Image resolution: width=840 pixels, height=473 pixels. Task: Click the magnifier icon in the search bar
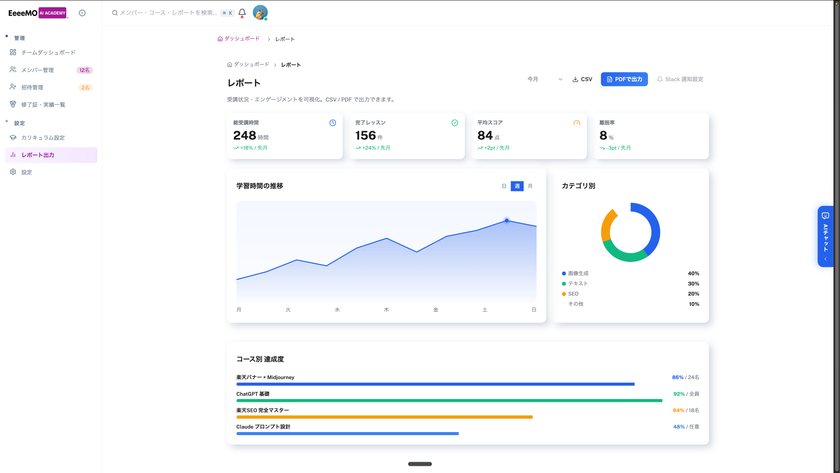(115, 13)
